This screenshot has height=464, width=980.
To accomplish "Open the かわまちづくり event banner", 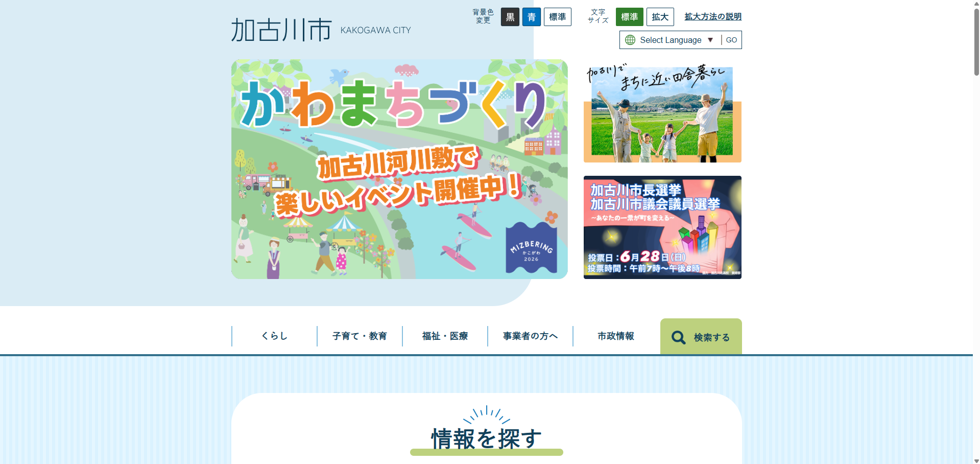I will pyautogui.click(x=399, y=169).
